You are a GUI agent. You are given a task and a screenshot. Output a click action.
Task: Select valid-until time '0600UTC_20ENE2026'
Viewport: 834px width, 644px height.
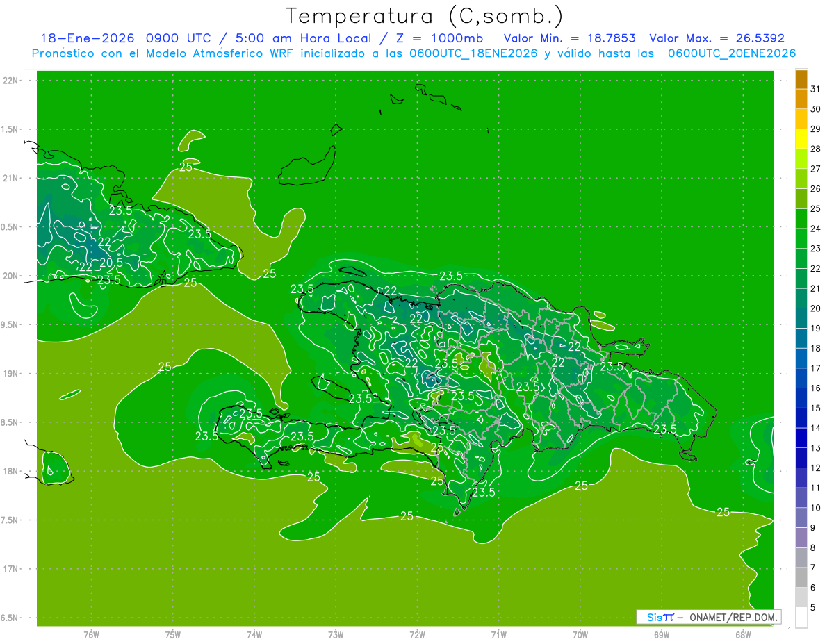tap(731, 53)
